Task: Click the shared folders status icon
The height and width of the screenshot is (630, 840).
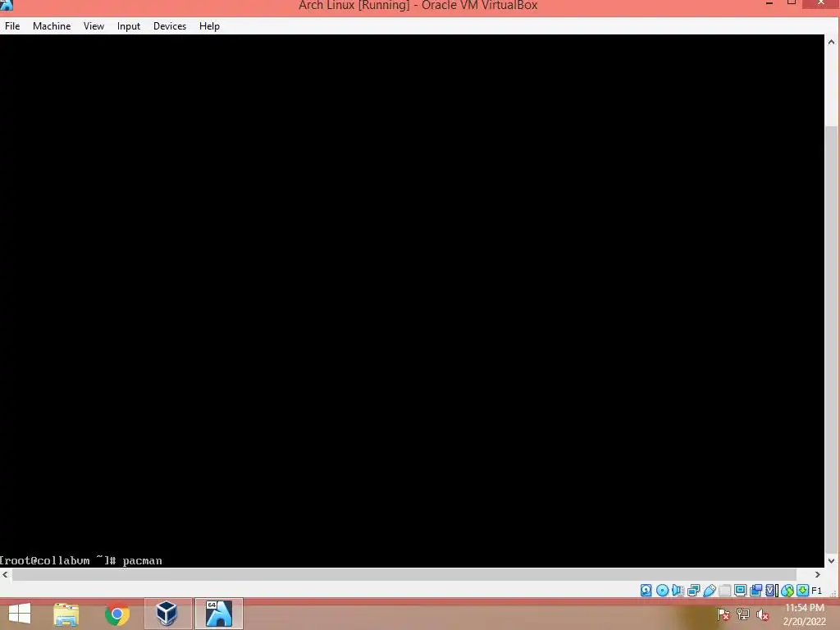Action: (725, 591)
